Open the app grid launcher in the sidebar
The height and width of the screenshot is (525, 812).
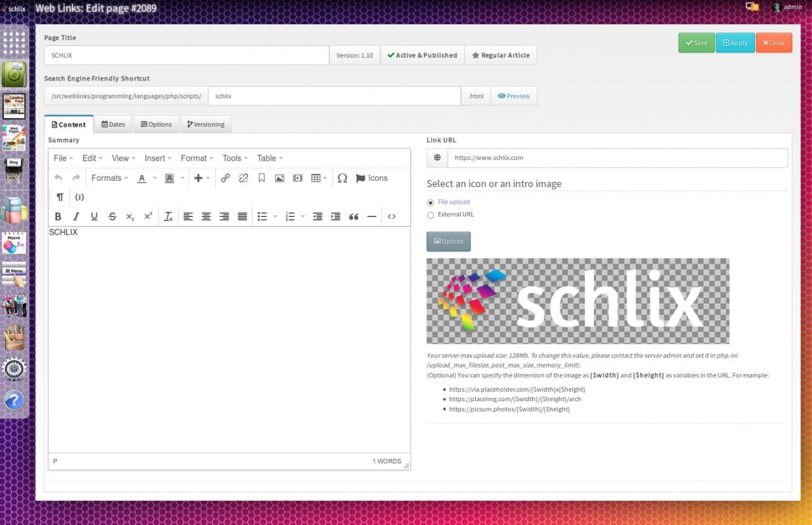tap(14, 43)
